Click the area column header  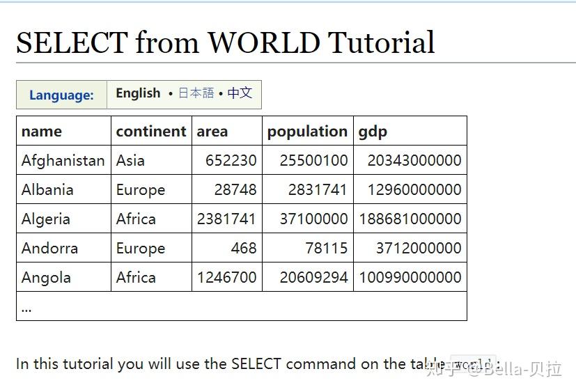[227, 131]
